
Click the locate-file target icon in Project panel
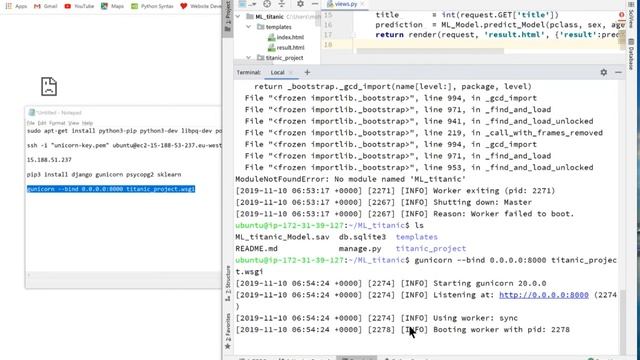[267, 4]
